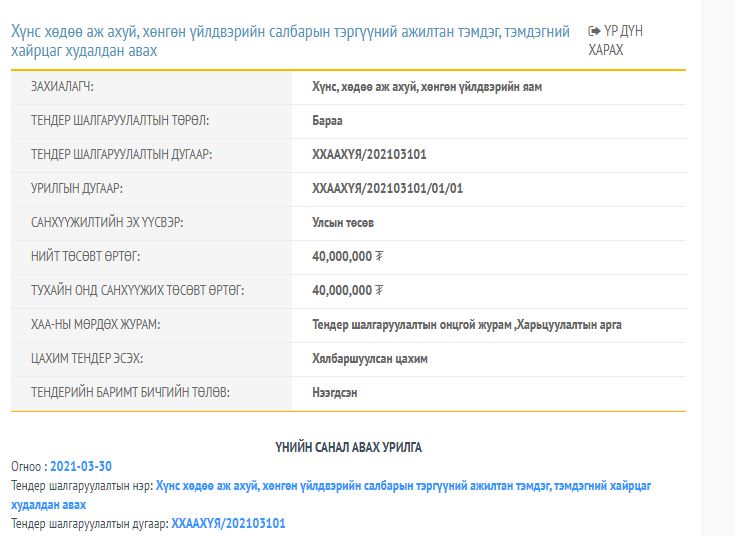
Task: Select the ТЕНДЕР ШАЛГАРУУЛАЛТЫН ДУГААР label in table
Action: tap(122, 155)
